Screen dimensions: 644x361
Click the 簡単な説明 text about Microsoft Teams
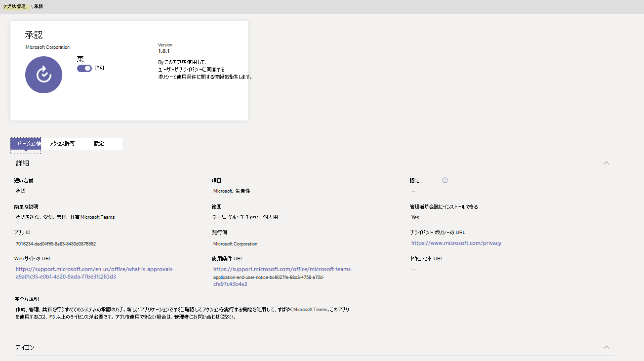point(65,217)
